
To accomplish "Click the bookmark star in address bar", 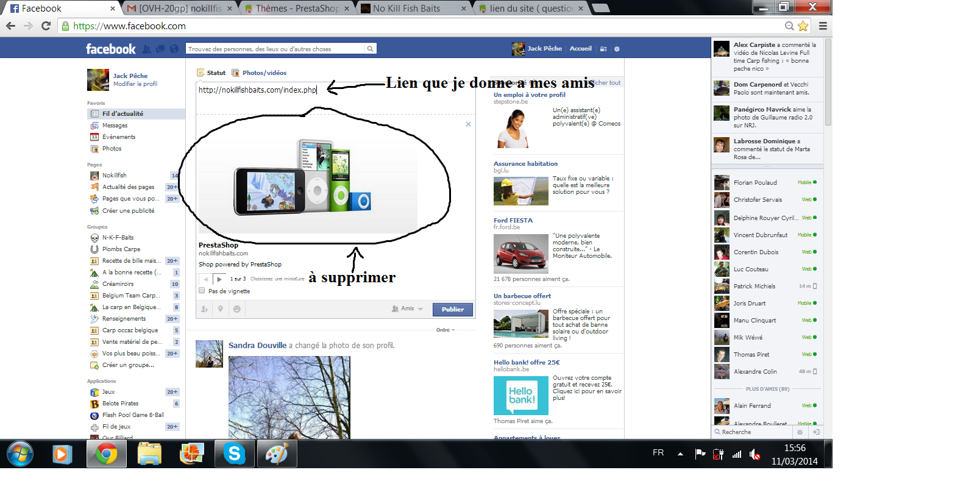I will (803, 26).
